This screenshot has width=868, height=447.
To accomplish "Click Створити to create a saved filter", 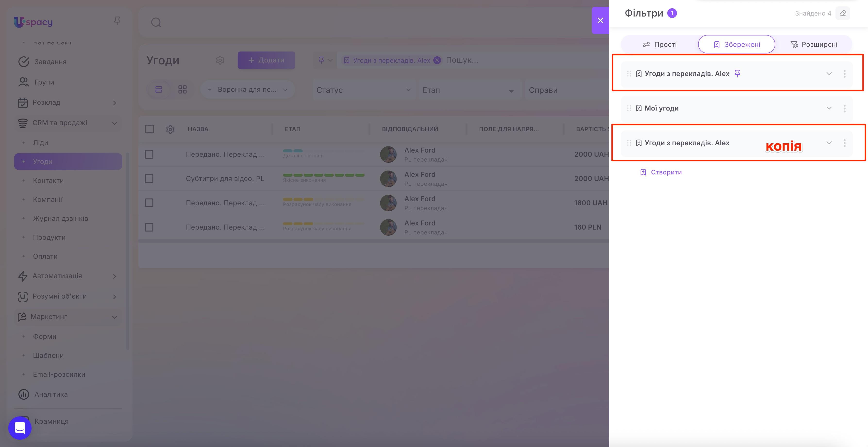I will pyautogui.click(x=661, y=172).
